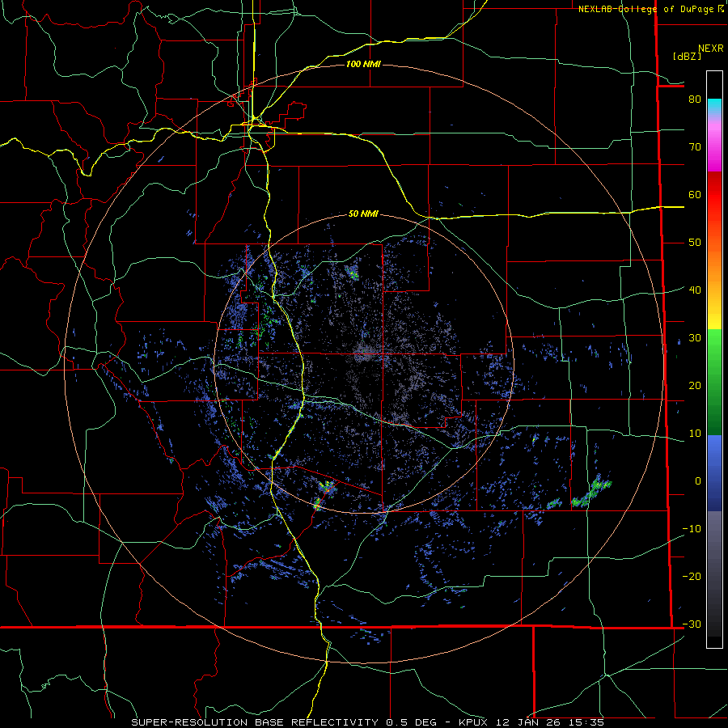Click the -30 value on the dBZ scale
This screenshot has height=728, width=728.
click(692, 624)
